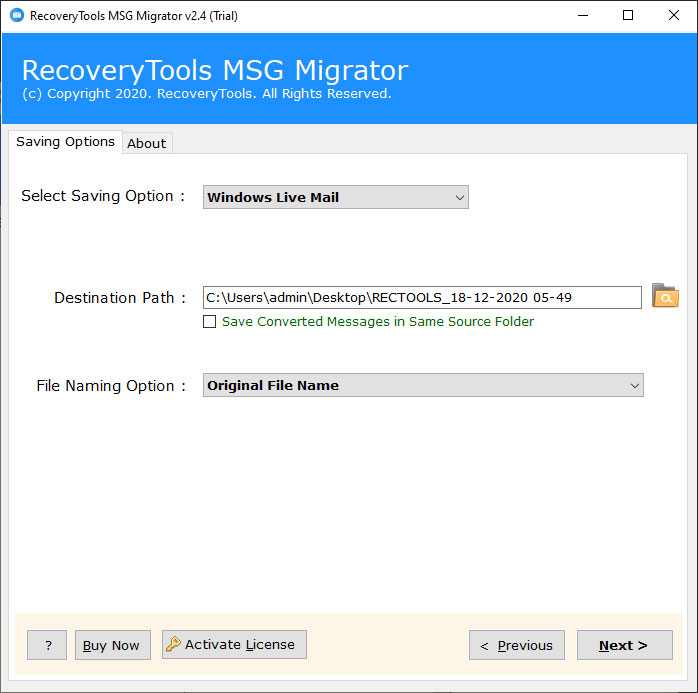Minimize the MSG Migrator window

(583, 16)
